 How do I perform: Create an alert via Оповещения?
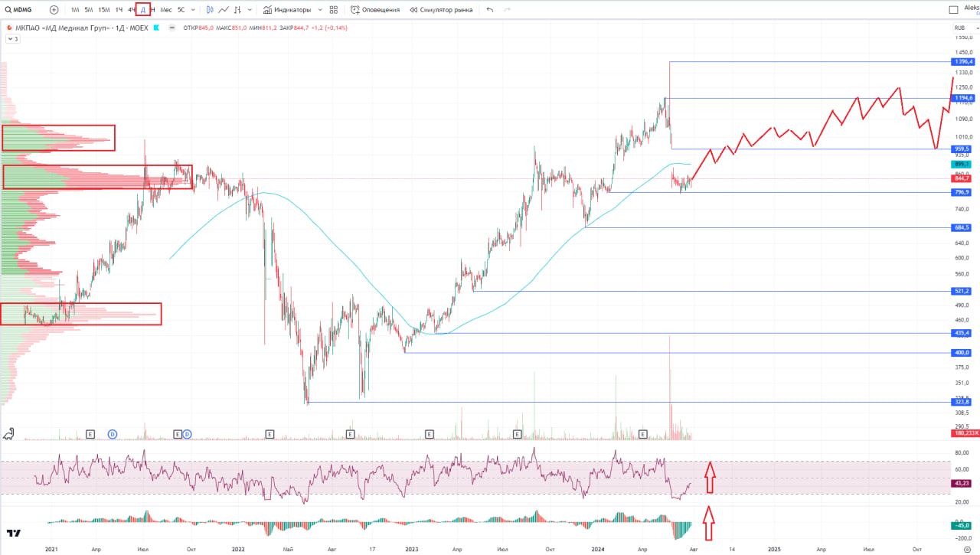point(375,10)
